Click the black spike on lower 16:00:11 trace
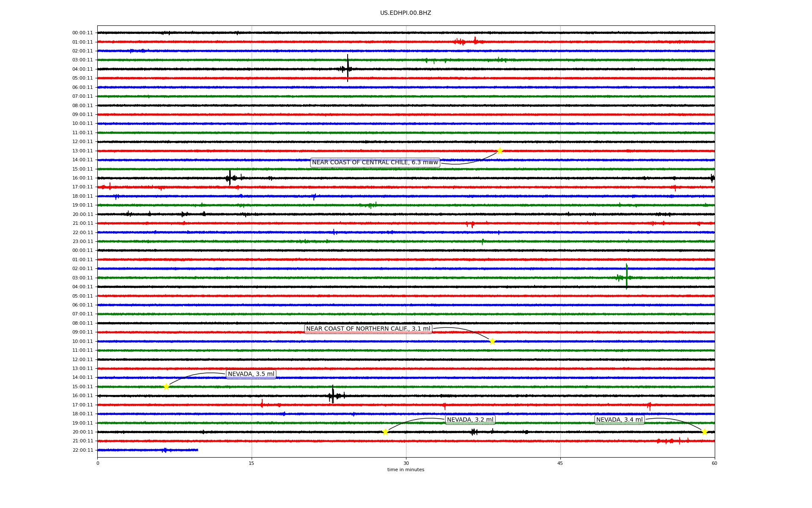 [x=333, y=395]
